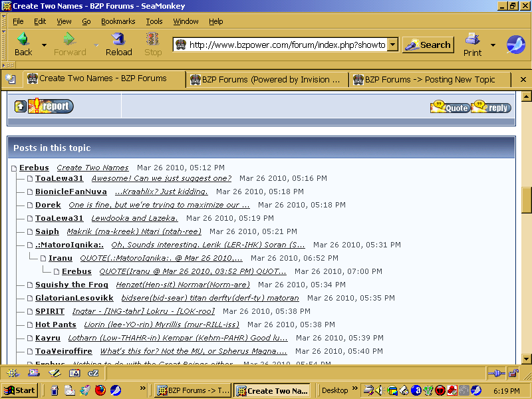The height and width of the screenshot is (399, 532).
Task: Switch to BZP Forums (Powered by Invision tab
Action: 267,80
